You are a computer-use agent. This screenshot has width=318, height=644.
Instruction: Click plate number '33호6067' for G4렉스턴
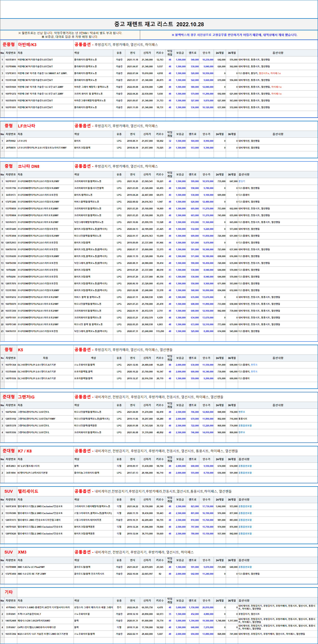click(x=11, y=627)
